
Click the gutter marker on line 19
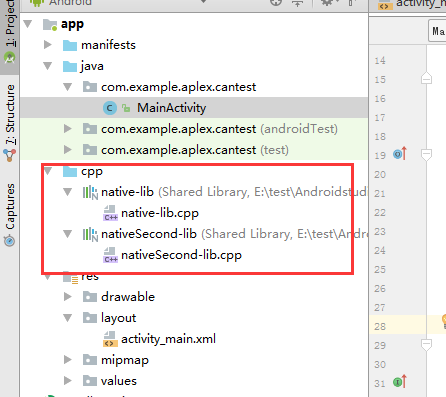coord(400,154)
